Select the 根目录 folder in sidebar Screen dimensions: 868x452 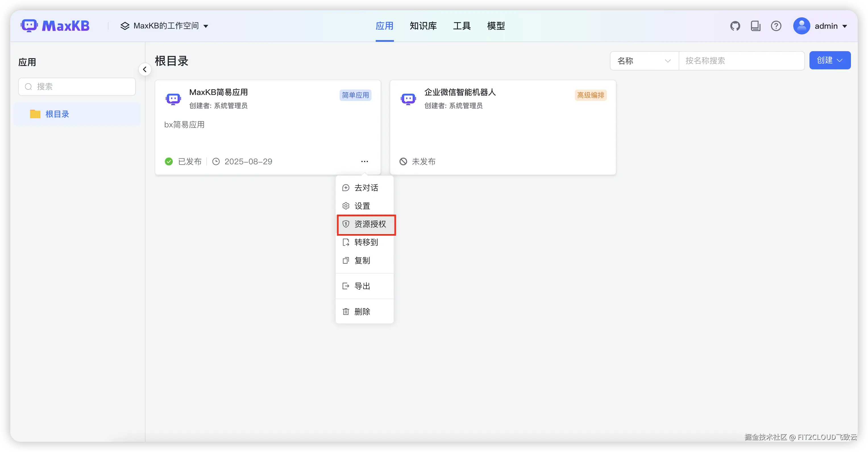[x=57, y=114]
